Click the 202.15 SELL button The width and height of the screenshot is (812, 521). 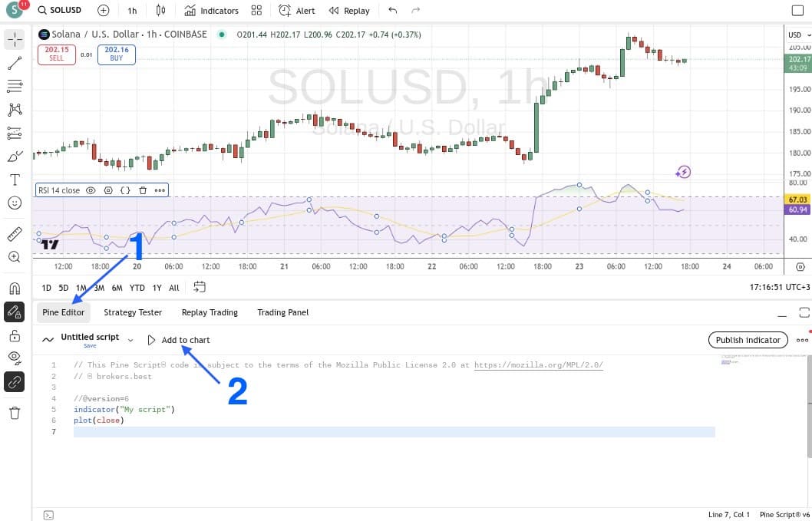(57, 54)
